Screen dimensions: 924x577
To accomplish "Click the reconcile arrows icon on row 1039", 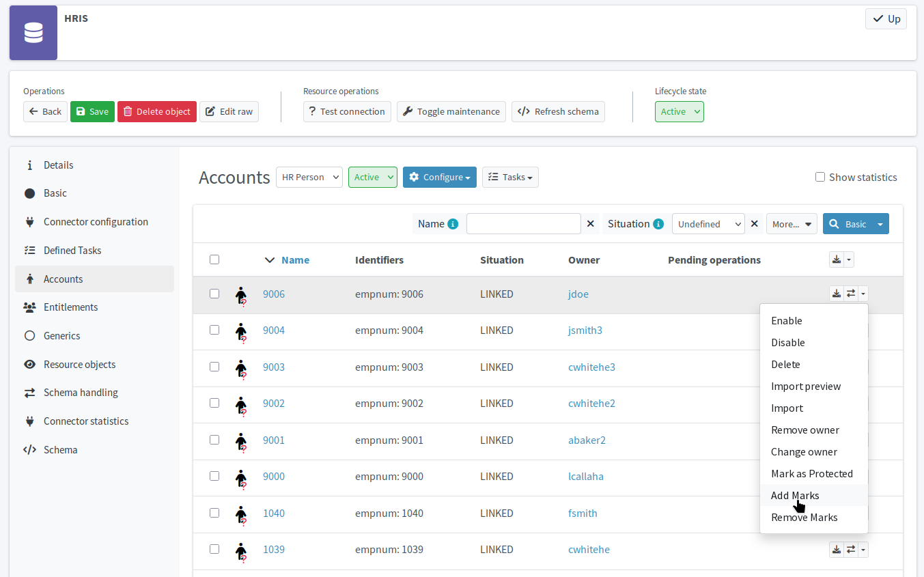I will tap(850, 549).
